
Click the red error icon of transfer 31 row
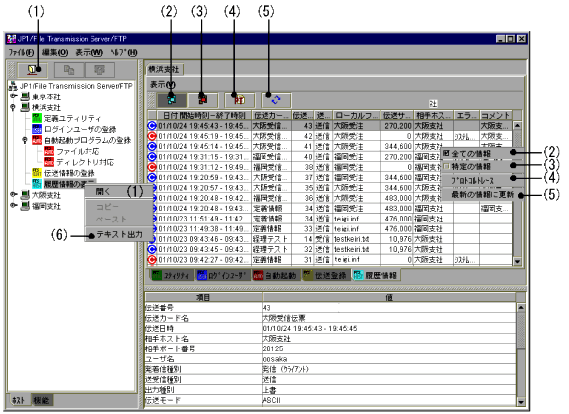click(x=152, y=260)
